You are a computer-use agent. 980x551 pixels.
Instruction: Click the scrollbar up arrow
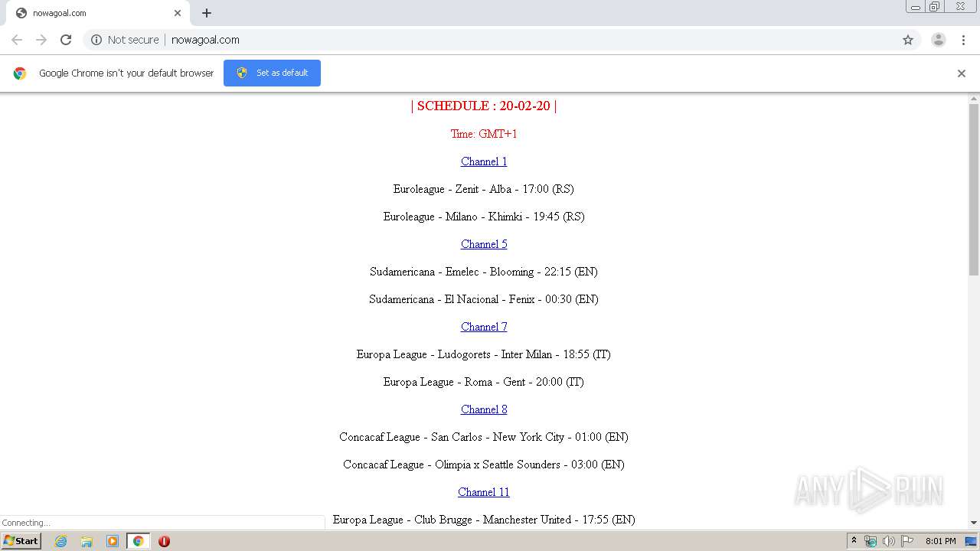pyautogui.click(x=974, y=99)
